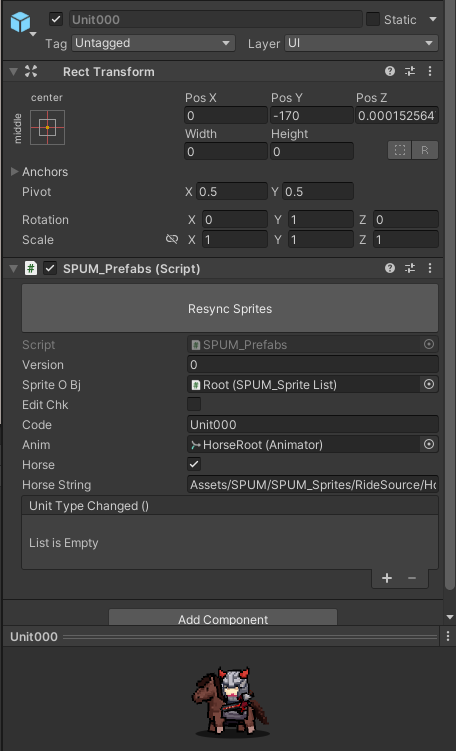Click the Scale Z field
The height and width of the screenshot is (751, 456).
tap(406, 239)
